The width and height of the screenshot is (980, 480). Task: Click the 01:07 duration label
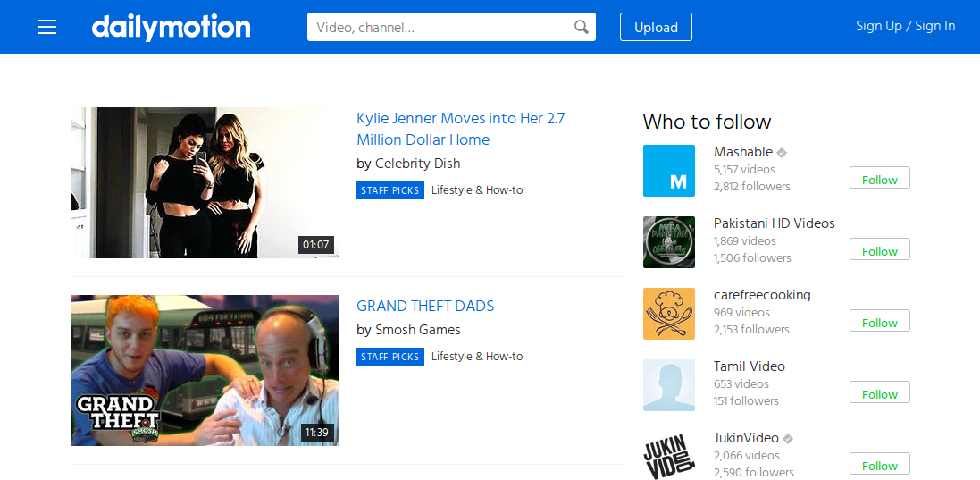315,244
